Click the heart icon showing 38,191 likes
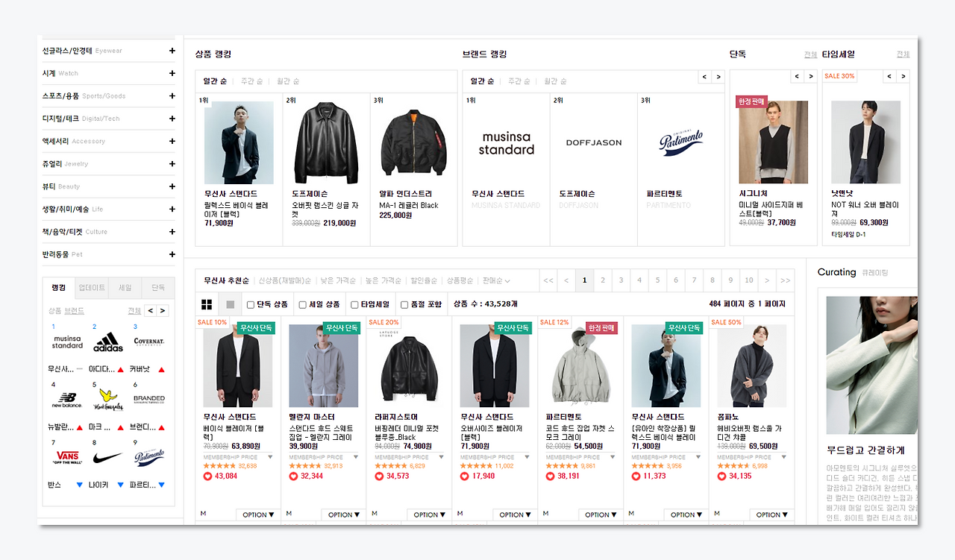Viewport: 955px width, 560px height. click(551, 476)
